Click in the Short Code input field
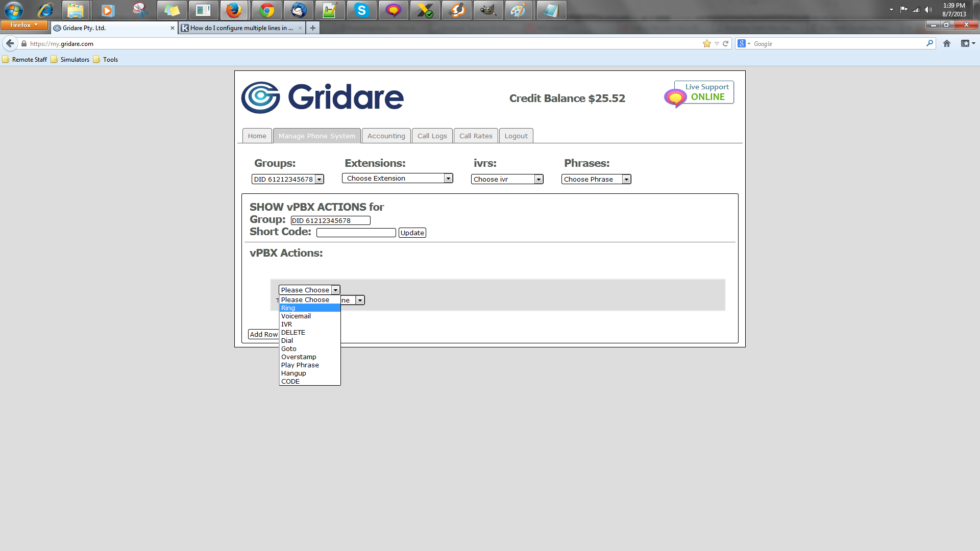The image size is (980, 551). point(356,233)
